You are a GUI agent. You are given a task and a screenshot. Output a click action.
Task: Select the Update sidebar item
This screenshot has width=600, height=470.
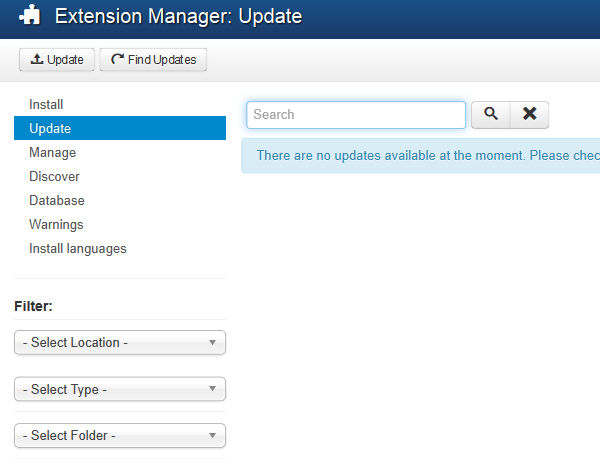[x=50, y=128]
